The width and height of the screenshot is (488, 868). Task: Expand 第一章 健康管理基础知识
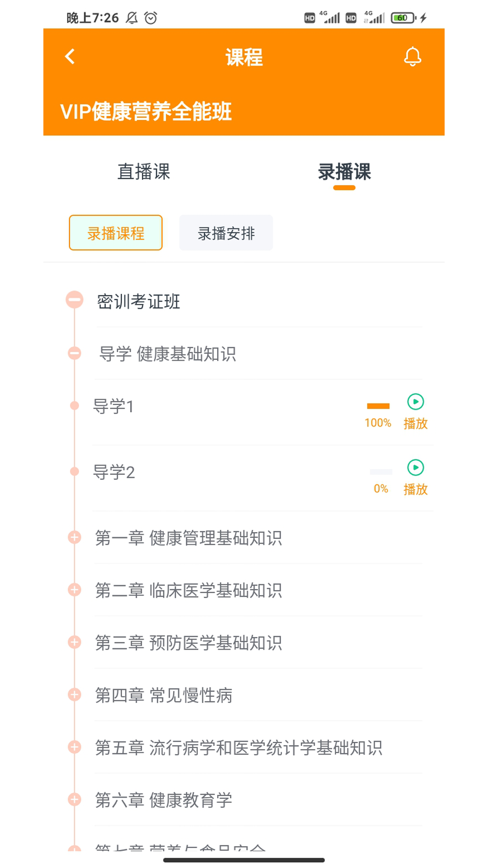tap(75, 538)
